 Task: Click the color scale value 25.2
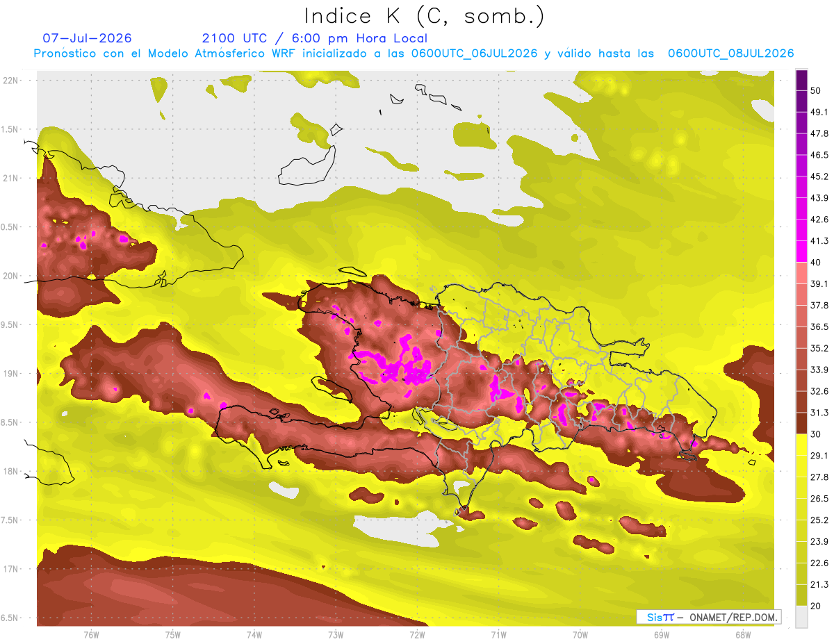point(819,520)
